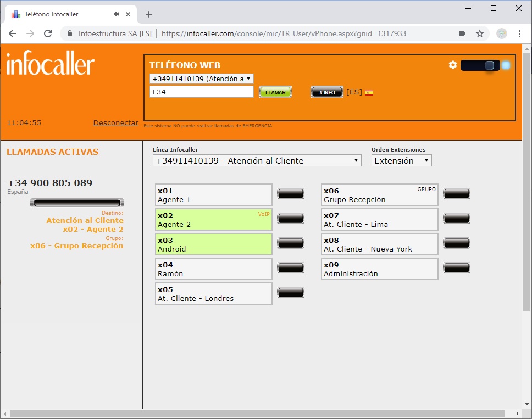This screenshot has height=419, width=532.
Task: Click the phone number input field
Action: click(202, 92)
